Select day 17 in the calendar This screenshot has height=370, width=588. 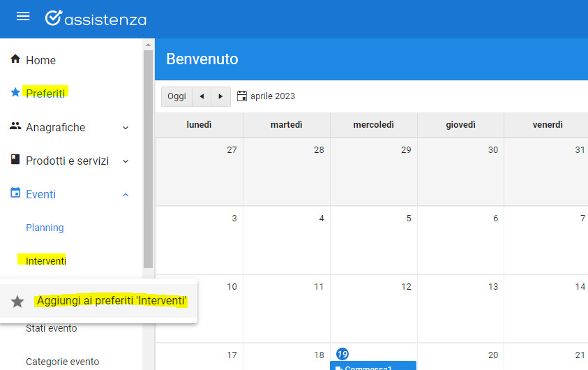[232, 355]
